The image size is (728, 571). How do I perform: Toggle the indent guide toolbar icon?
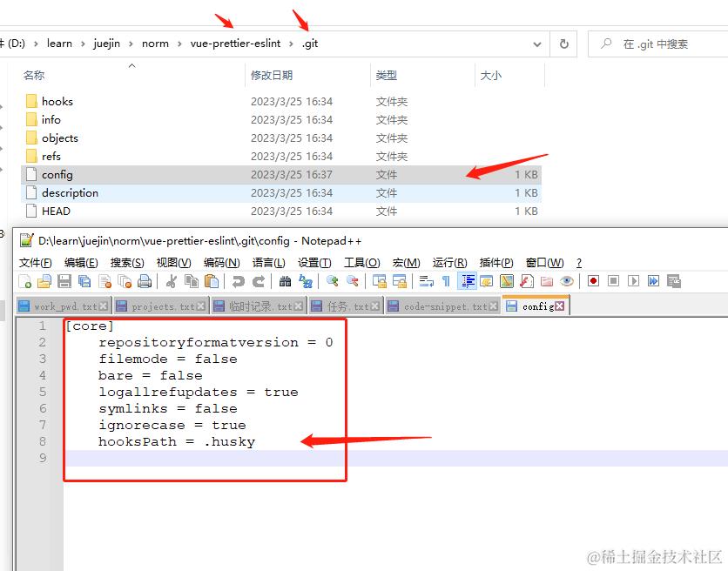pyautogui.click(x=467, y=281)
